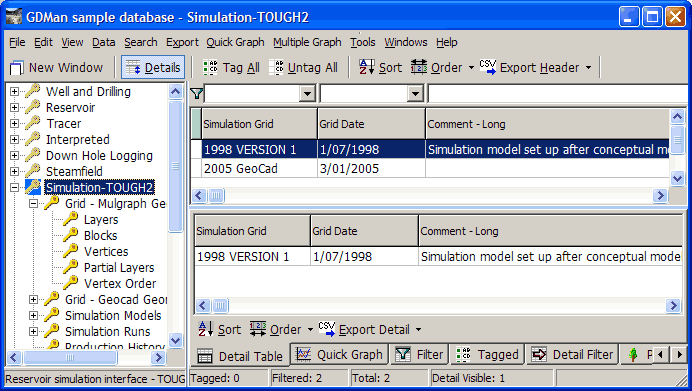Click the filter text input field

pos(558,94)
